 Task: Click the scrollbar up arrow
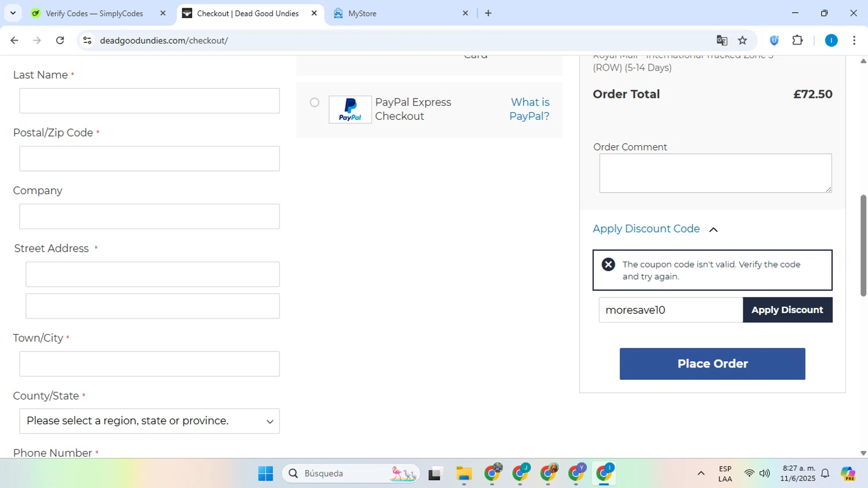863,61
